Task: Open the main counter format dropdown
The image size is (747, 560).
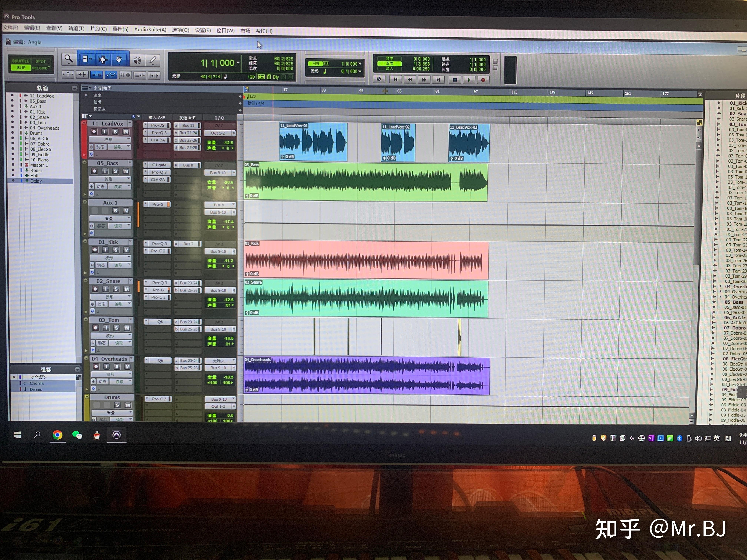Action: click(238, 63)
